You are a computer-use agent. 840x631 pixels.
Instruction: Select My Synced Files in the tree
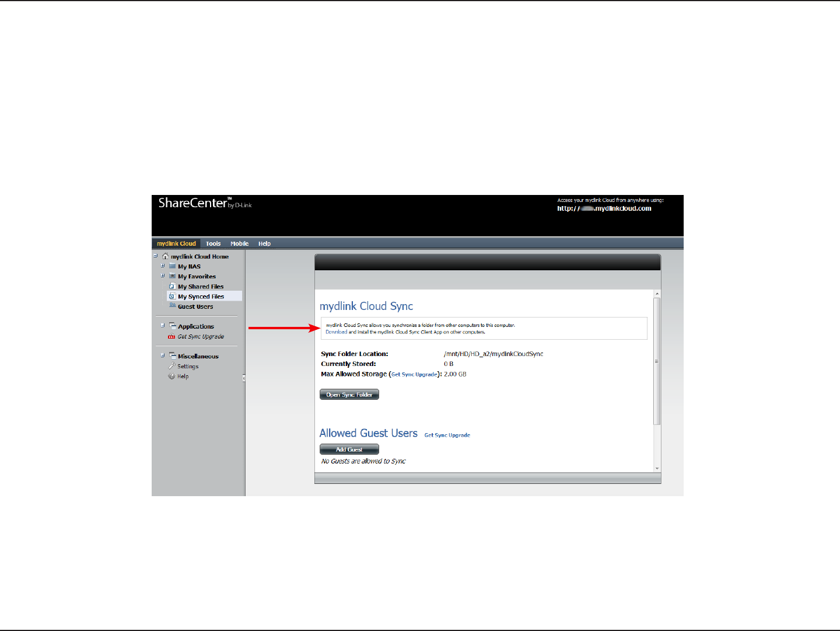[x=201, y=297]
